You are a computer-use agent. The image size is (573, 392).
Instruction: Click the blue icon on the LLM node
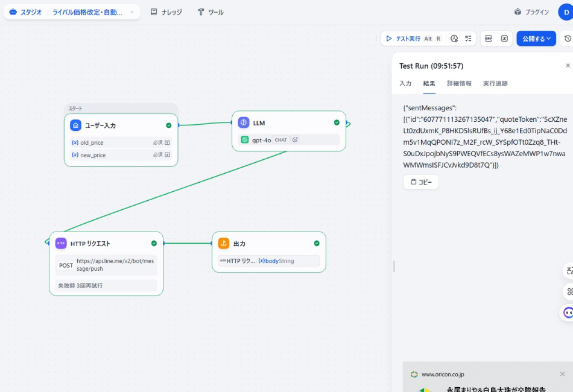coord(243,122)
